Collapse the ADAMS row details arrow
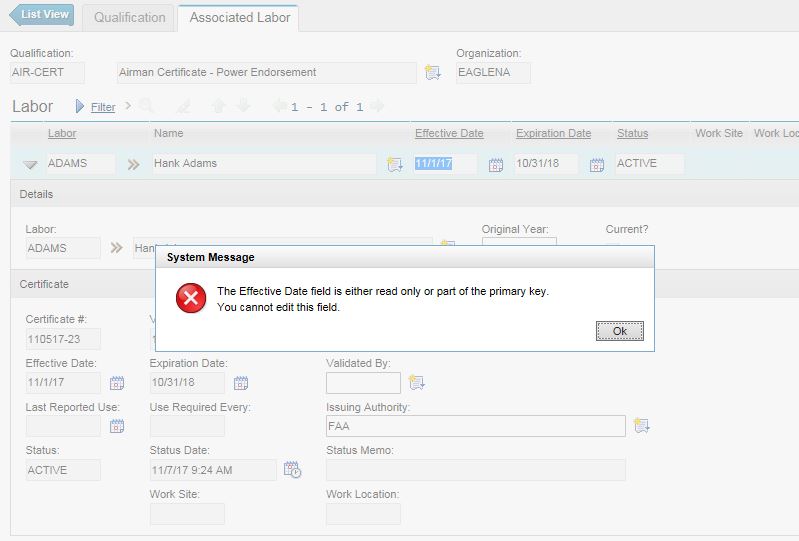 click(30, 165)
